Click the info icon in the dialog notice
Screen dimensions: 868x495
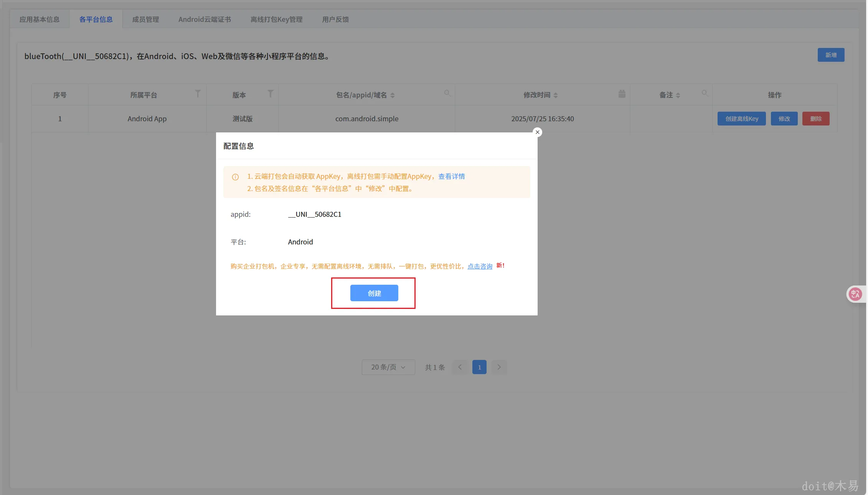(235, 177)
